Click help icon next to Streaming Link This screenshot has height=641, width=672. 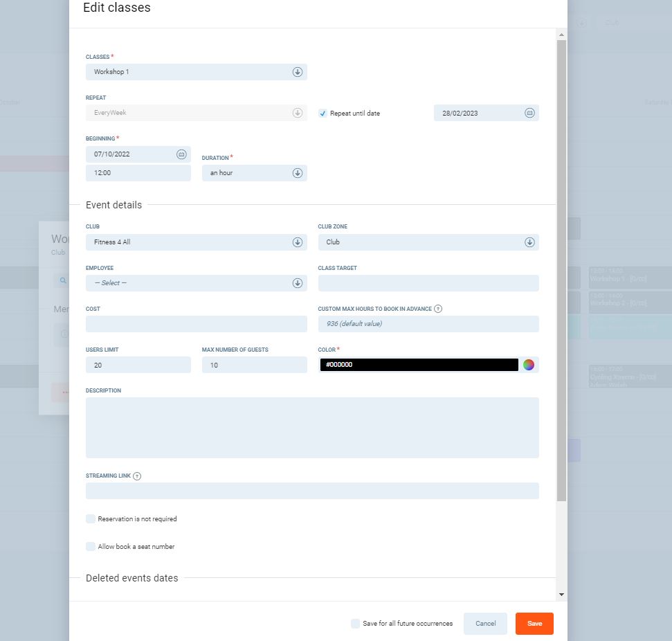[x=137, y=476]
